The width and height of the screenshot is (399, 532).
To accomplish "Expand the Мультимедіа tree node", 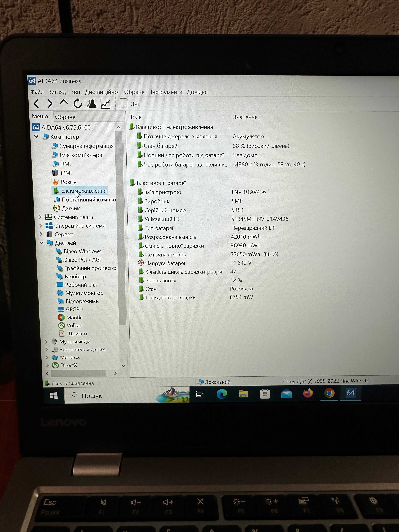I will point(46,341).
